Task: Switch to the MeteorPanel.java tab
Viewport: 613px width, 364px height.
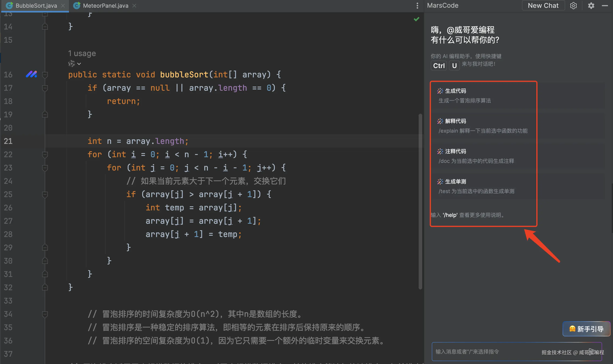Action: click(x=105, y=5)
